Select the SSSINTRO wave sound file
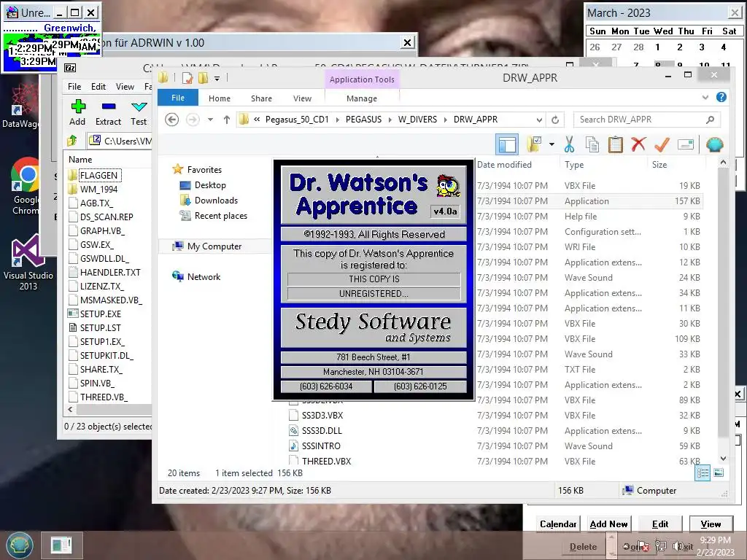The height and width of the screenshot is (560, 747). coord(321,446)
